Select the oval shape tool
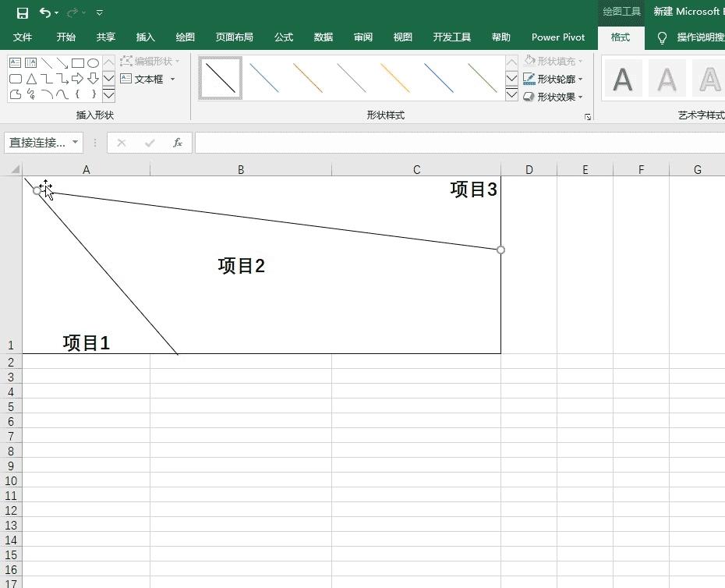The width and height of the screenshot is (725, 588). click(94, 62)
